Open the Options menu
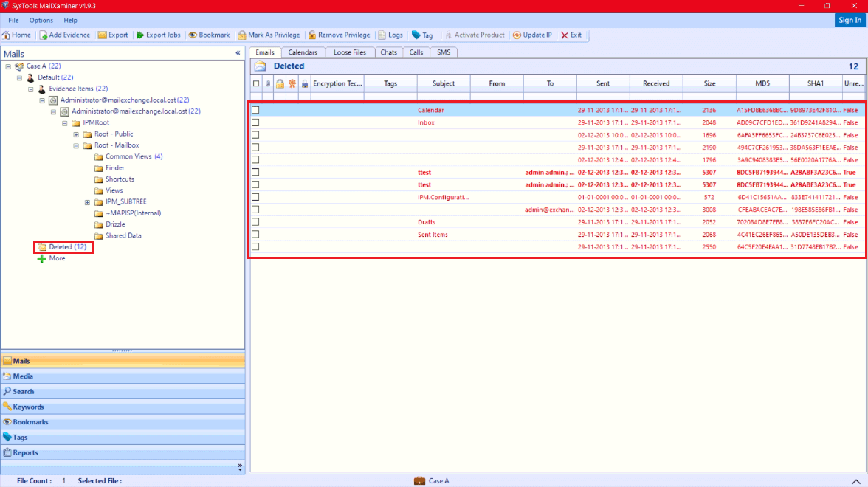Viewport: 868px width, 487px height. click(41, 20)
